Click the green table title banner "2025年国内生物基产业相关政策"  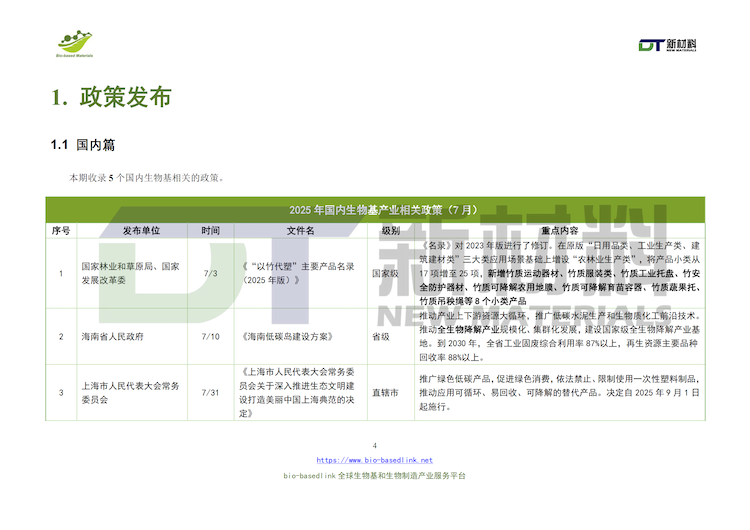375,210
